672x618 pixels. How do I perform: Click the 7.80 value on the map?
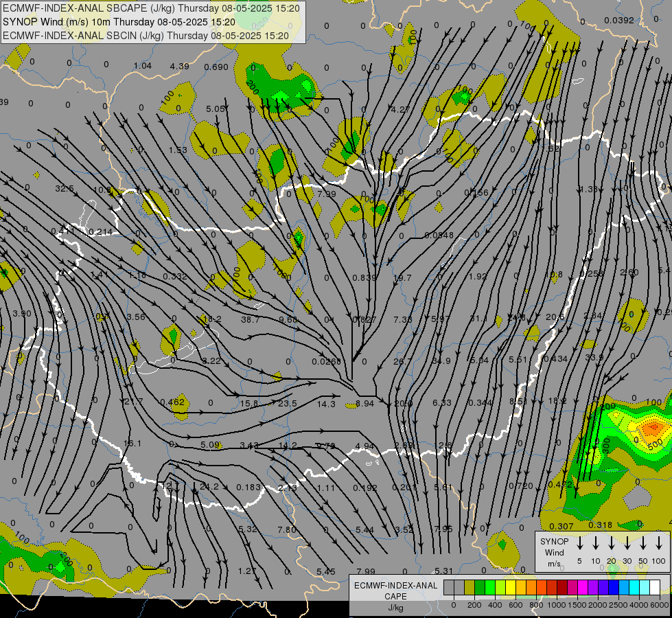pos(287,529)
